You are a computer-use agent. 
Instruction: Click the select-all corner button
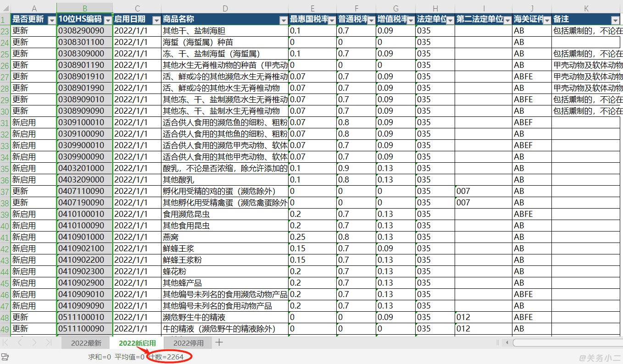coord(6,8)
